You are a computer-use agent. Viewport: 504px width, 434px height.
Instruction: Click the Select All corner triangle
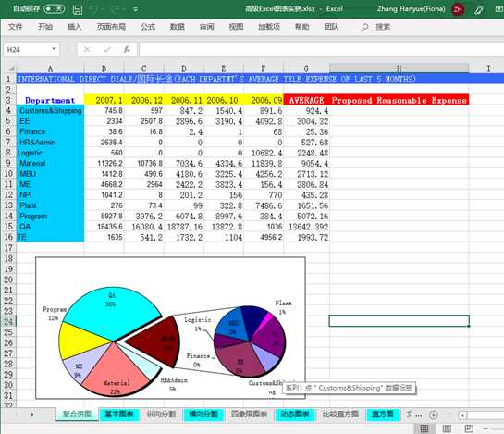pyautogui.click(x=11, y=68)
